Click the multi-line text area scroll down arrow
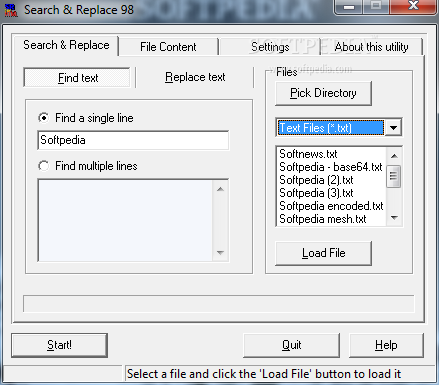Image resolution: width=439 pixels, height=385 pixels. pyautogui.click(x=220, y=252)
